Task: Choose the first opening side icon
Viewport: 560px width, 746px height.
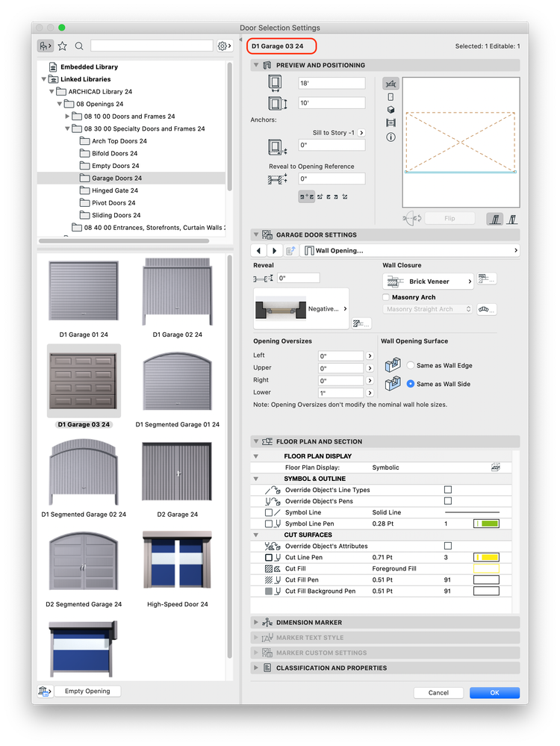Action: tap(495, 219)
